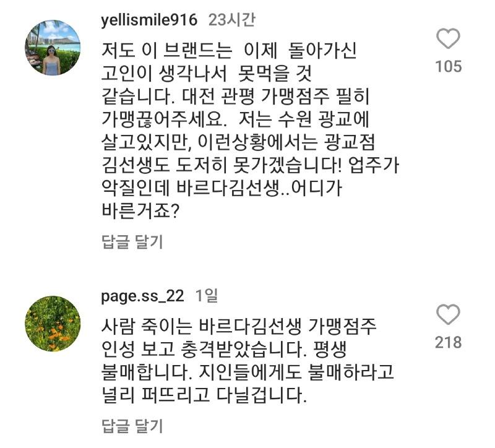Like the comment by page.ss_22

[x=448, y=314]
